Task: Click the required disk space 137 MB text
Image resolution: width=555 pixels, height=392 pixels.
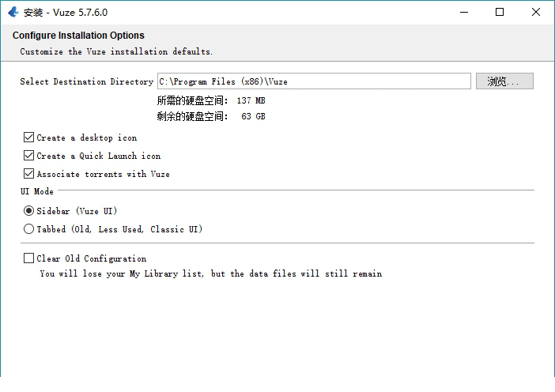Action: [x=250, y=100]
